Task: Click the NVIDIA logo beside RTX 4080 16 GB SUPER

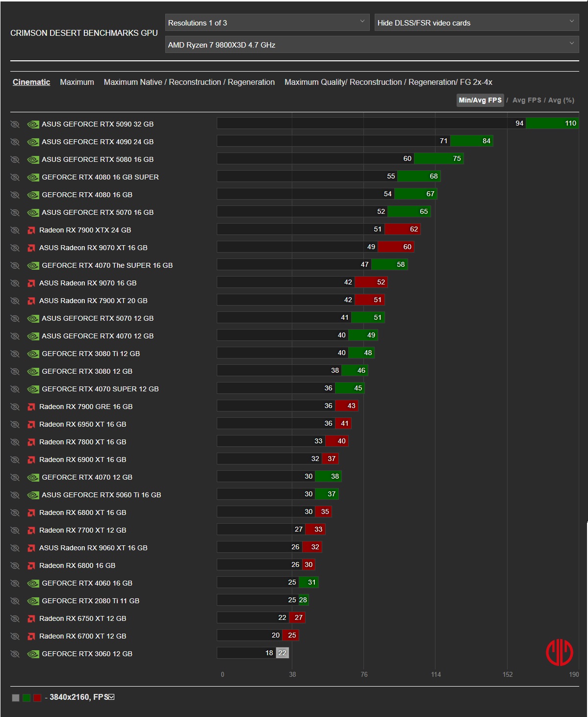Action: 33,178
